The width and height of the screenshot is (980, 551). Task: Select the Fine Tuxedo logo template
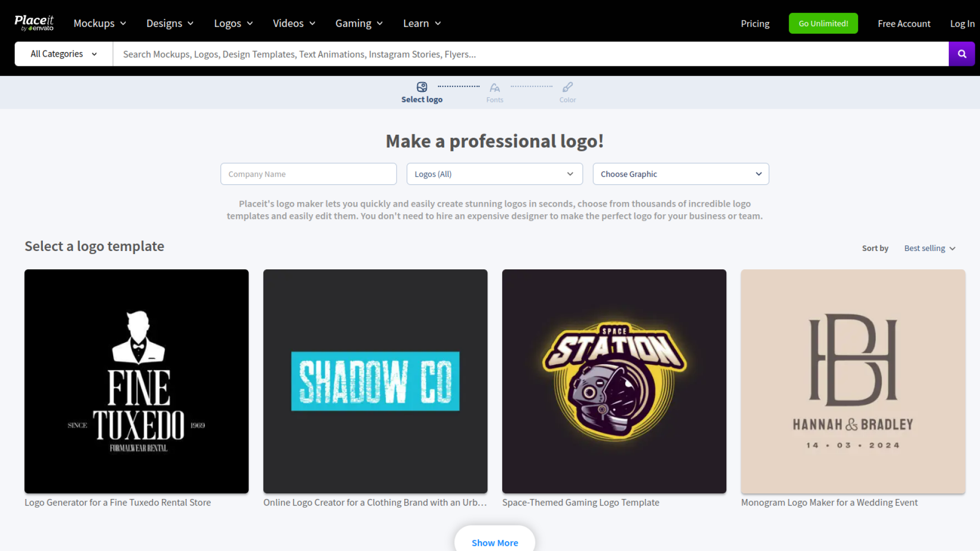[x=136, y=381]
